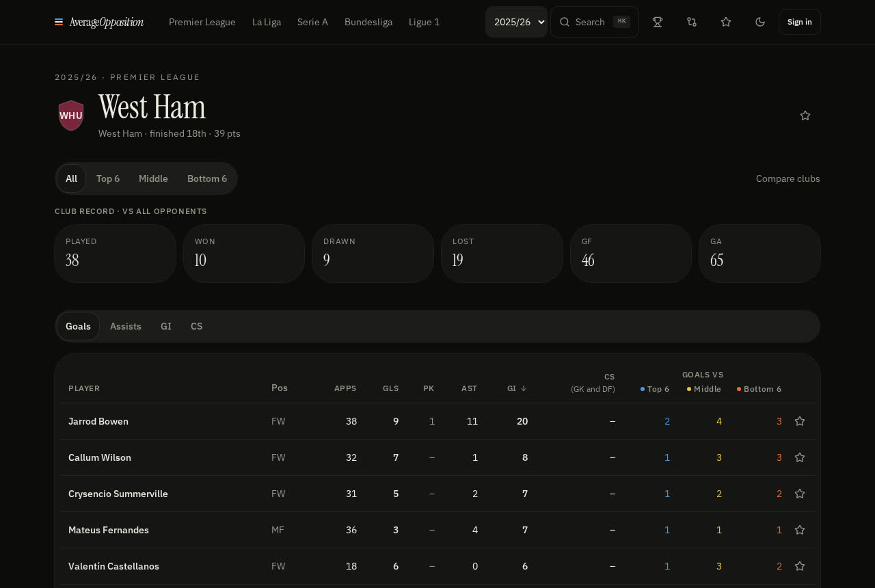Sort by the AST column header
The image size is (875, 588).
(470, 388)
